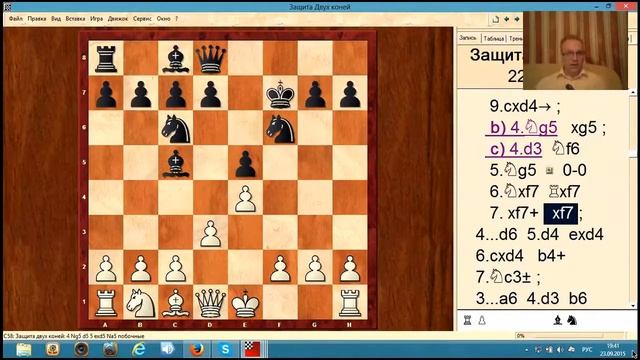640x360 pixels.
Task: Jump to move 4...d6 in notation
Action: tap(496, 235)
